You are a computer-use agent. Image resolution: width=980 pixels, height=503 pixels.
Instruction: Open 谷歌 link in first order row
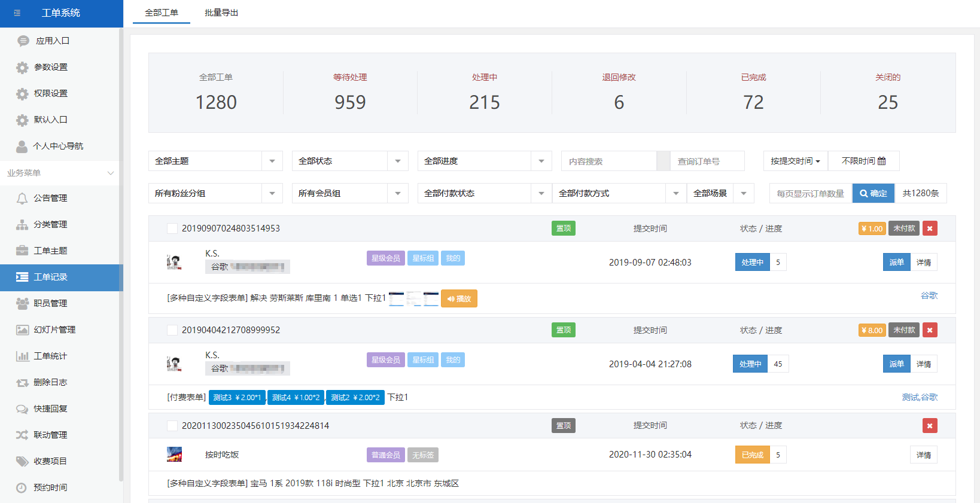pyautogui.click(x=929, y=295)
